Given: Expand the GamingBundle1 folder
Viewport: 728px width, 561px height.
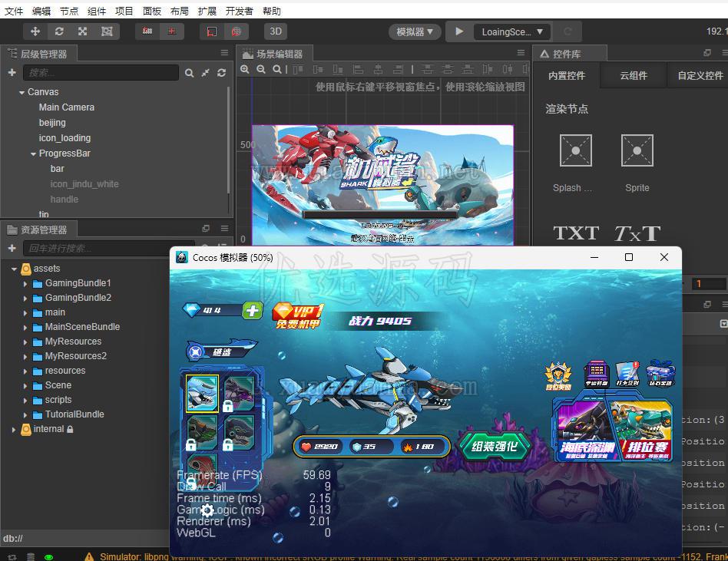Looking at the screenshot, I should (x=25, y=283).
